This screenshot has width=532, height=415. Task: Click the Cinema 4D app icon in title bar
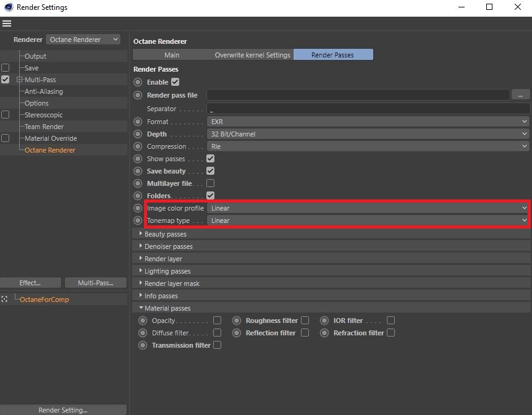coord(8,7)
